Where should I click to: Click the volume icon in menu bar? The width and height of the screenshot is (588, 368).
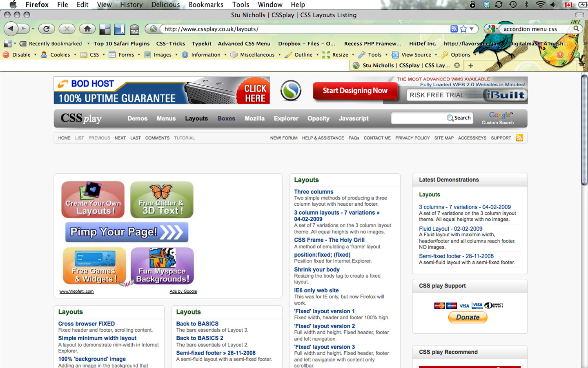pos(553,4)
